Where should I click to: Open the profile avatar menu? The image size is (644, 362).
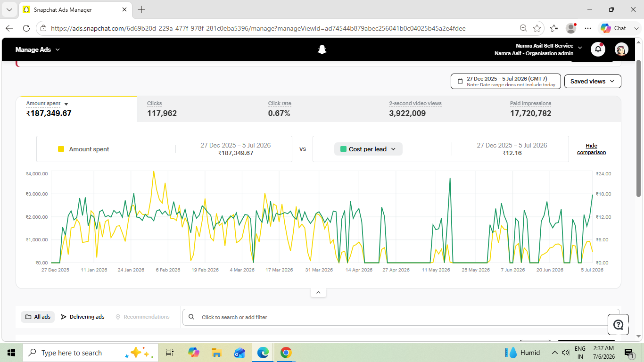pyautogui.click(x=621, y=49)
